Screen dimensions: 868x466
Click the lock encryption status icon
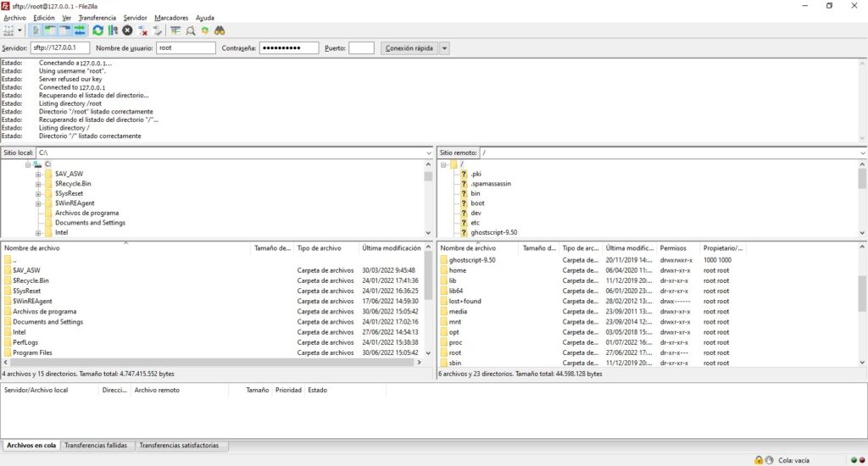[x=759, y=460]
